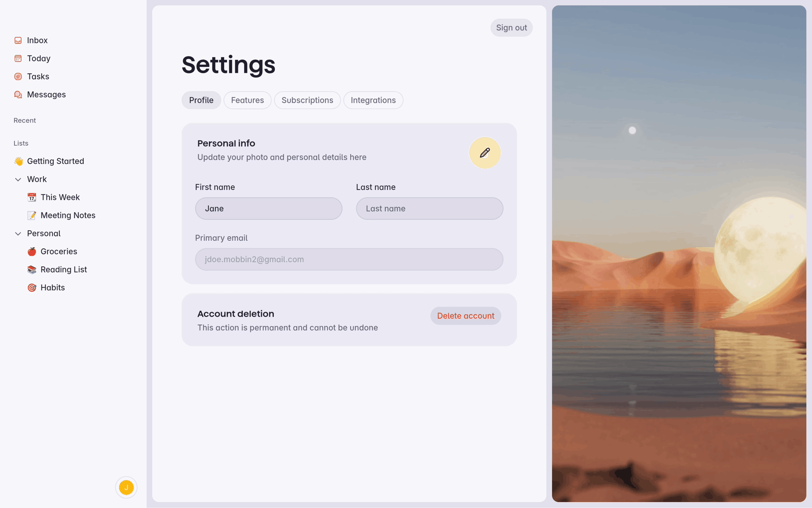This screenshot has height=508, width=812.
Task: Open the Groceries list
Action: point(59,251)
